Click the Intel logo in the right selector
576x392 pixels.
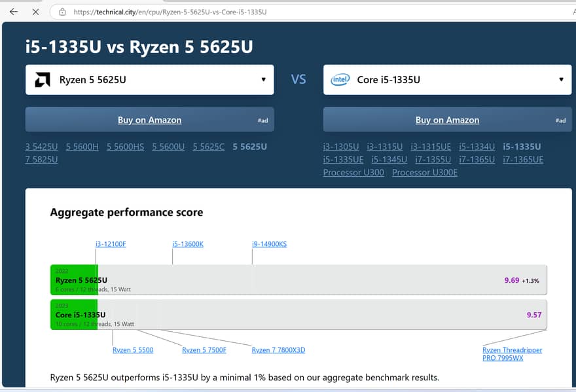tap(340, 80)
